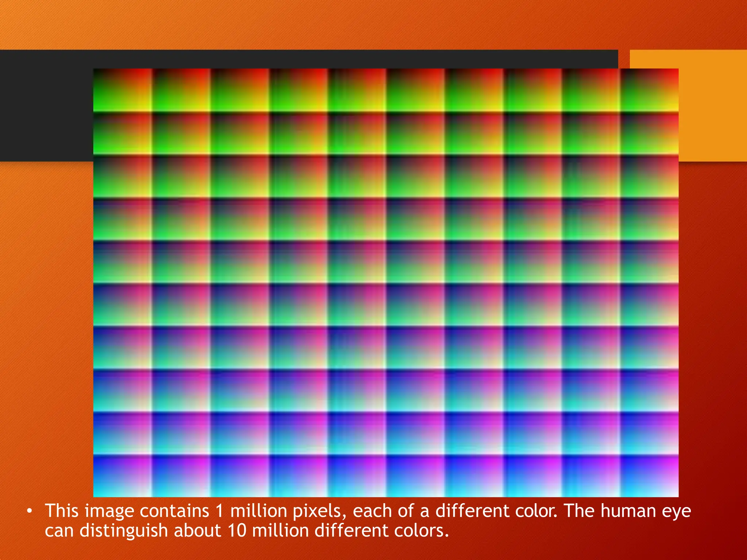Click the top-right tile of the color grid
This screenshot has width=747, height=560.
coord(649,90)
